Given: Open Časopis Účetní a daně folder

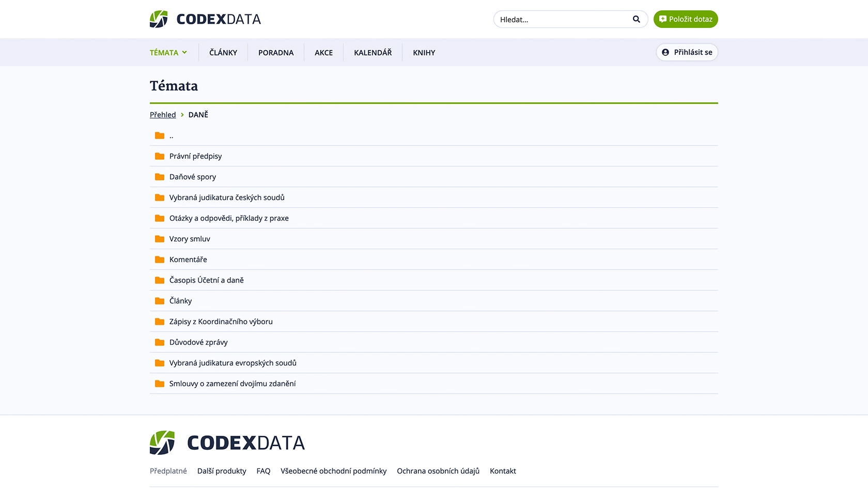Looking at the screenshot, I should (x=207, y=280).
